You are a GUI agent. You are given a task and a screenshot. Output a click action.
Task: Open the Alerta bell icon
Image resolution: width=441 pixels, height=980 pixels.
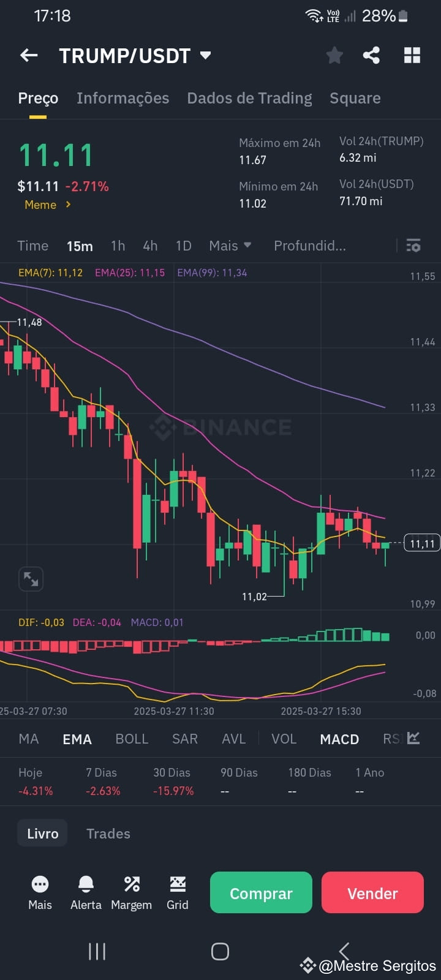86,884
